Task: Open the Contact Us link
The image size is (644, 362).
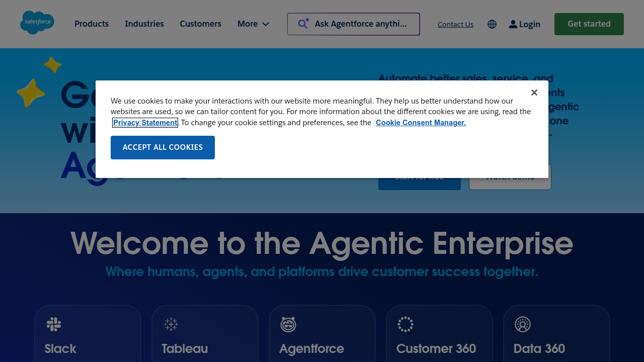Action: pyautogui.click(x=455, y=24)
